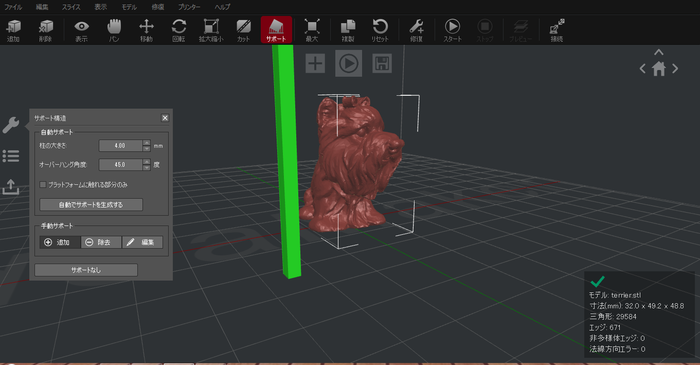Image resolution: width=700 pixels, height=365 pixels.
Task: Reset view with the home icon
Action: (x=659, y=69)
